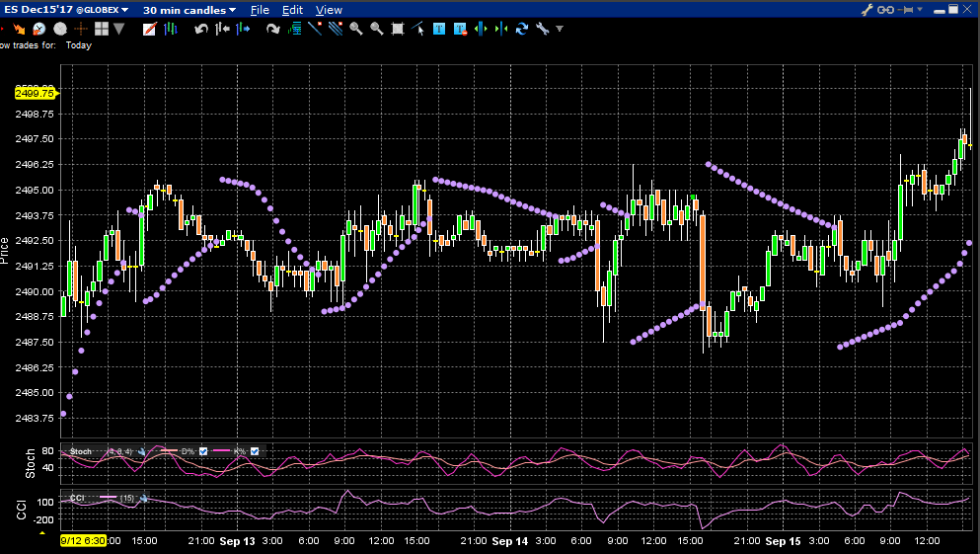Click the CCI (15) parameter text
Screen dimensions: 980x554
tap(127, 499)
